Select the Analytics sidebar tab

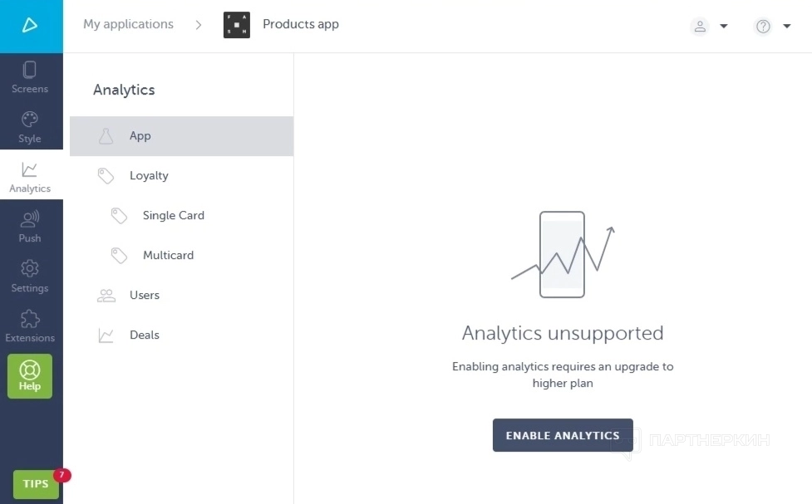click(30, 177)
